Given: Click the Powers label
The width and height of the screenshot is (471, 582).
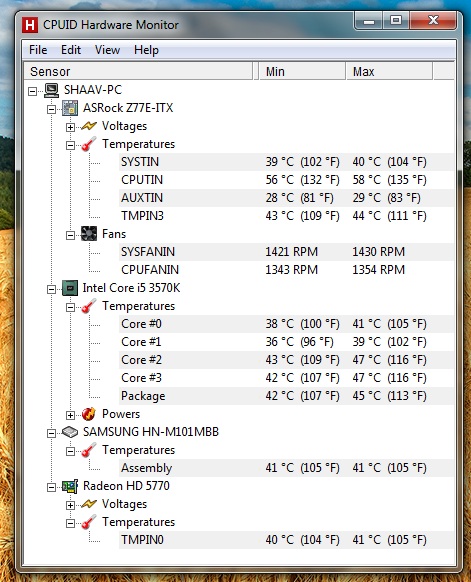Looking at the screenshot, I should point(121,414).
